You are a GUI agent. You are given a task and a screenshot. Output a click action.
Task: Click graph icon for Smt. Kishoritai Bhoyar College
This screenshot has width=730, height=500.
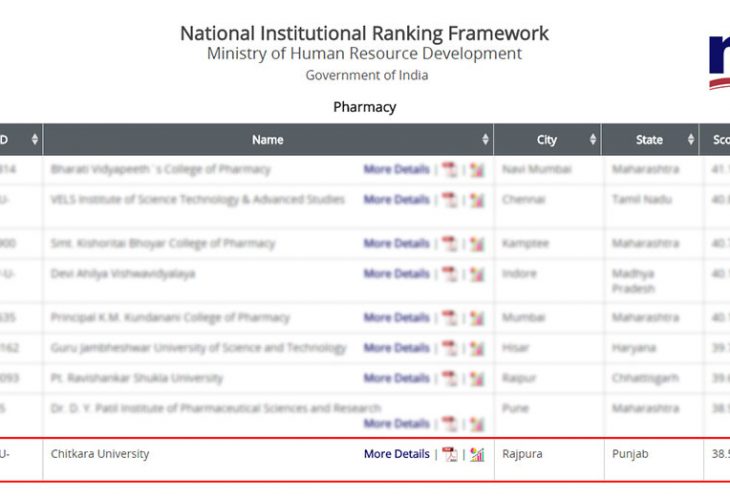point(477,244)
